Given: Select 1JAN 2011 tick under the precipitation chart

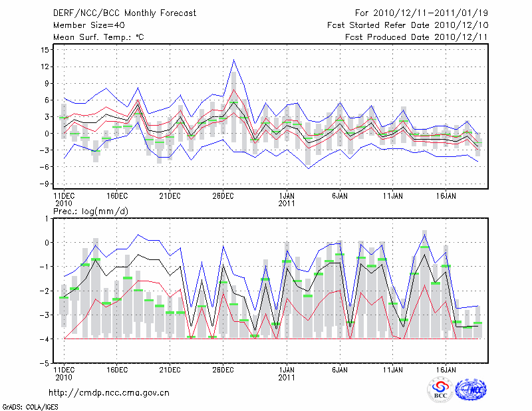Looking at the screenshot, I should [x=287, y=372].
